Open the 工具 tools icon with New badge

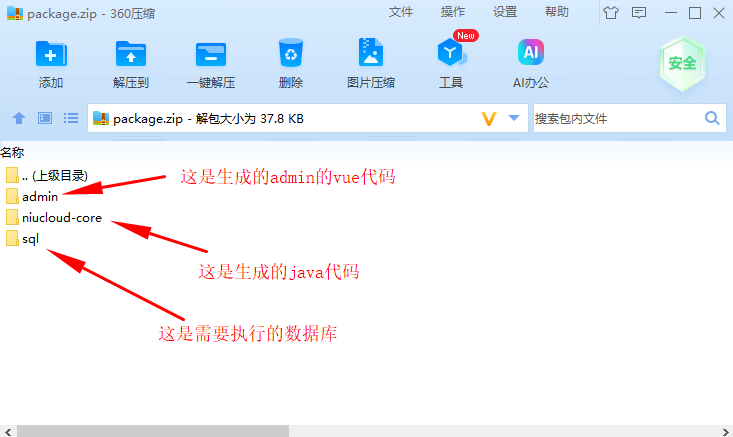451,52
